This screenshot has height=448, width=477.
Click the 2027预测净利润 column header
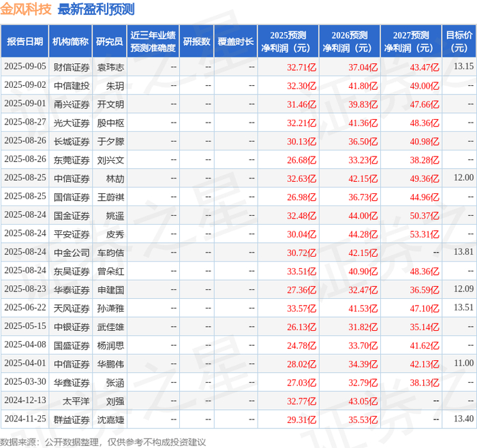click(411, 42)
